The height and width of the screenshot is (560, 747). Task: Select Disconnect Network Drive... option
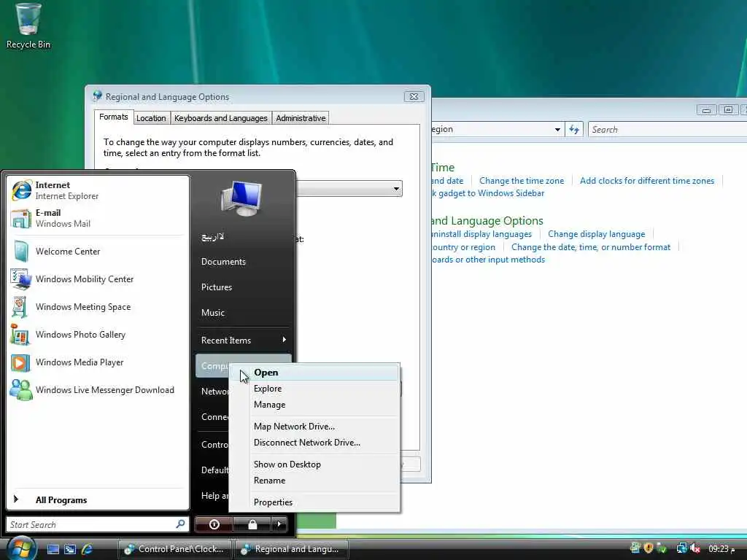coord(314,443)
